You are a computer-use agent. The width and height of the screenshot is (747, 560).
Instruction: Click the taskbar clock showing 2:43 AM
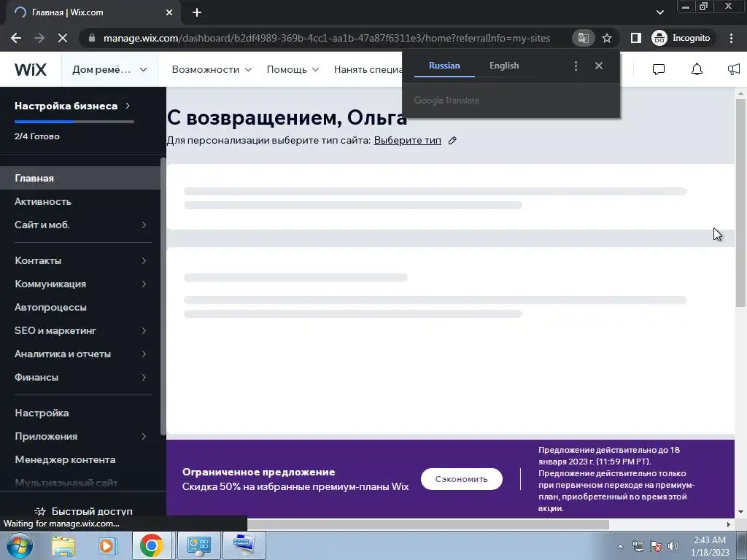tap(710, 546)
